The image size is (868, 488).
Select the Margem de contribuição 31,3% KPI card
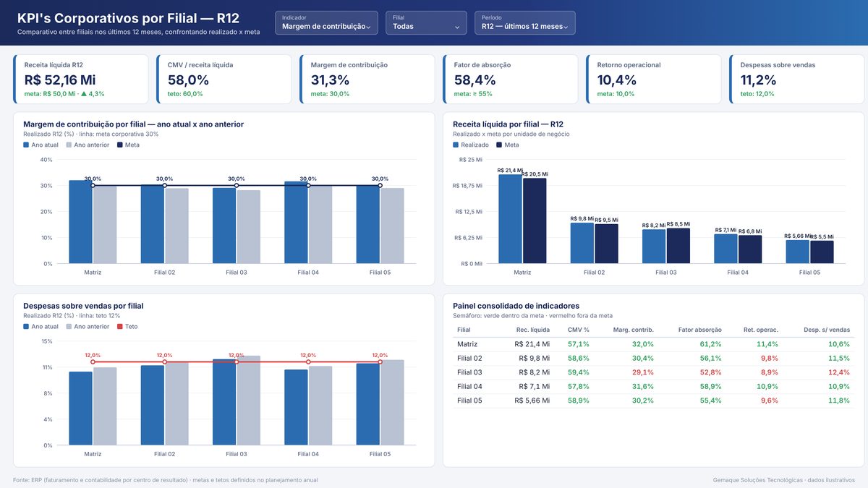click(367, 79)
